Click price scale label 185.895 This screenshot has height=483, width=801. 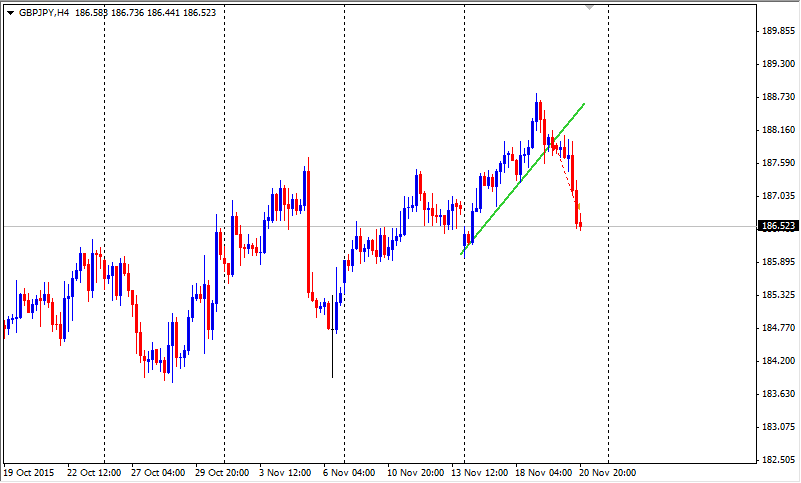779,262
